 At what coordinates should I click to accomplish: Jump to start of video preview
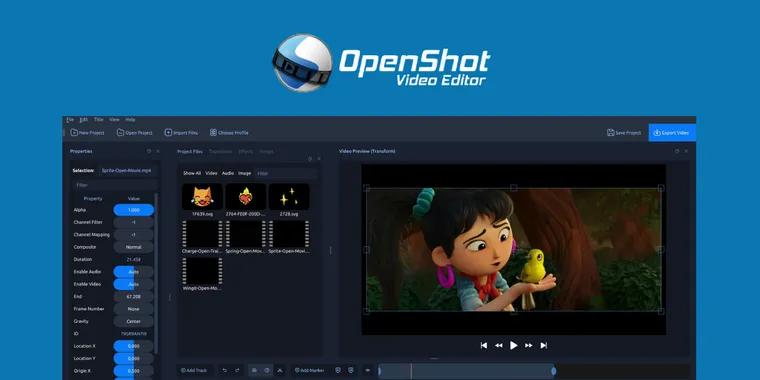(484, 345)
